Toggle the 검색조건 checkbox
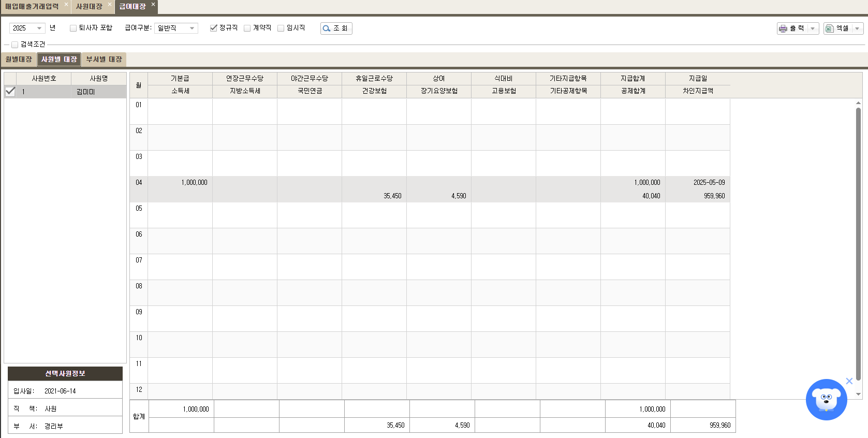The height and width of the screenshot is (438, 868). click(14, 45)
